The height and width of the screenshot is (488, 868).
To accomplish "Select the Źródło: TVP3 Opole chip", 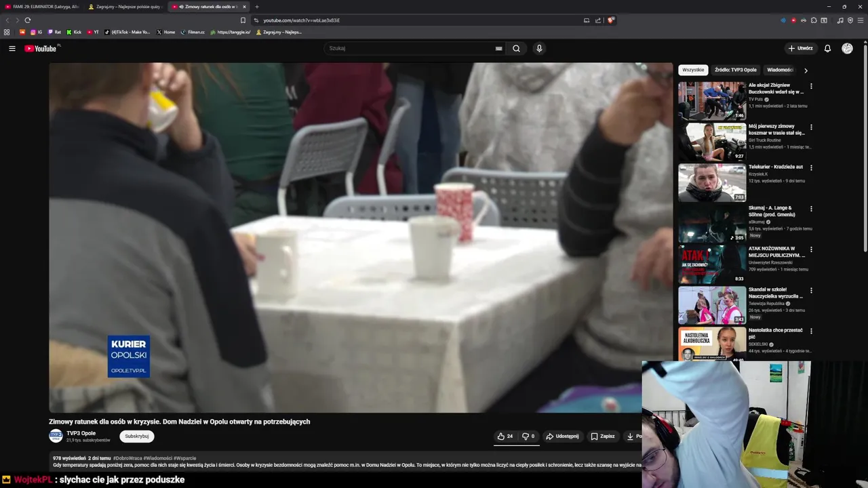I will tap(735, 70).
